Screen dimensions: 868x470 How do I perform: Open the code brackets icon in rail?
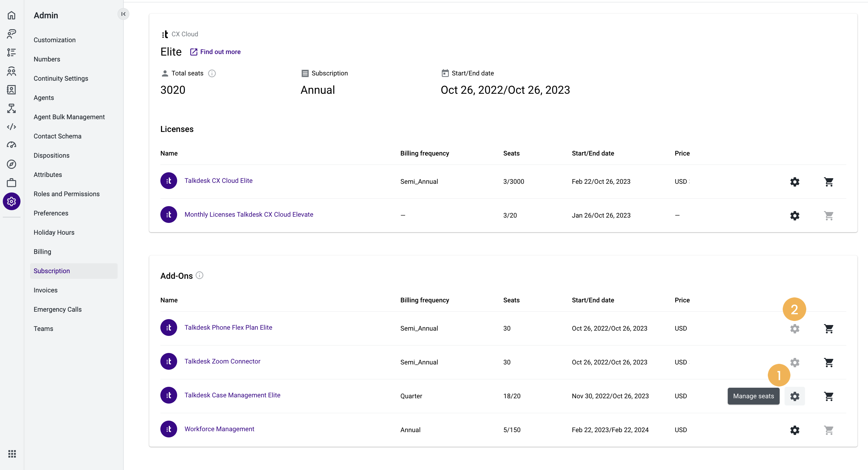coord(11,127)
